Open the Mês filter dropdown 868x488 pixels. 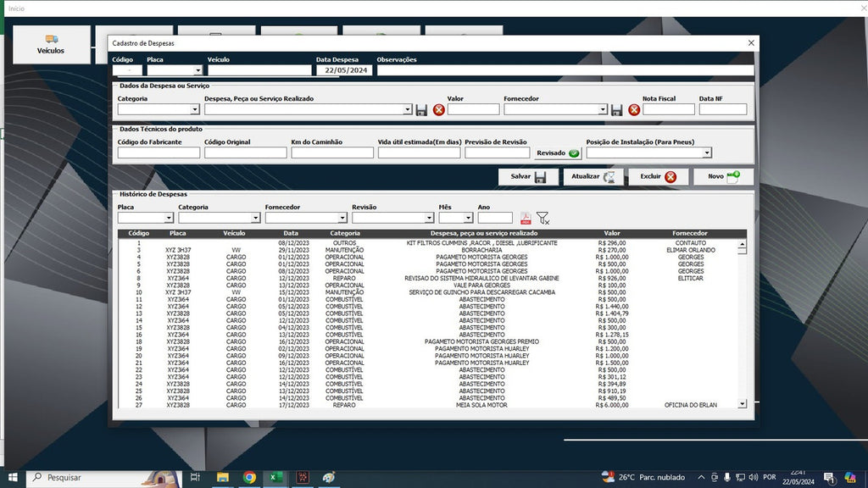468,218
